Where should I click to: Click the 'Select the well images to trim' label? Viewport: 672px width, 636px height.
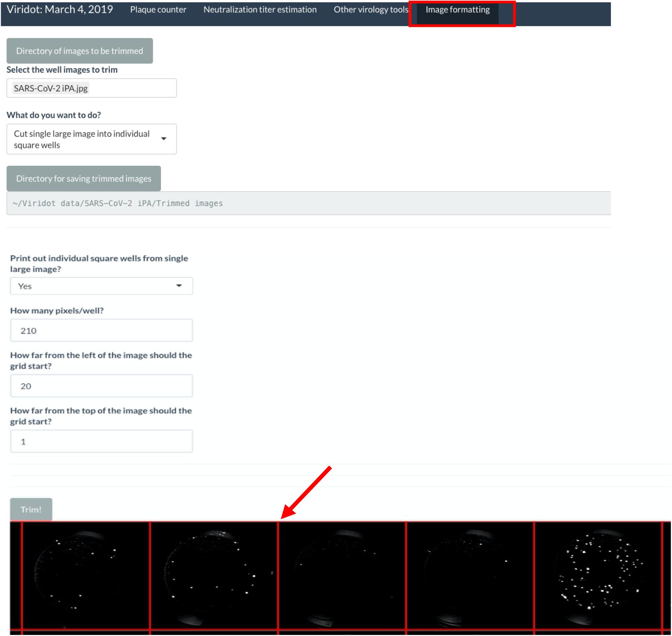62,70
